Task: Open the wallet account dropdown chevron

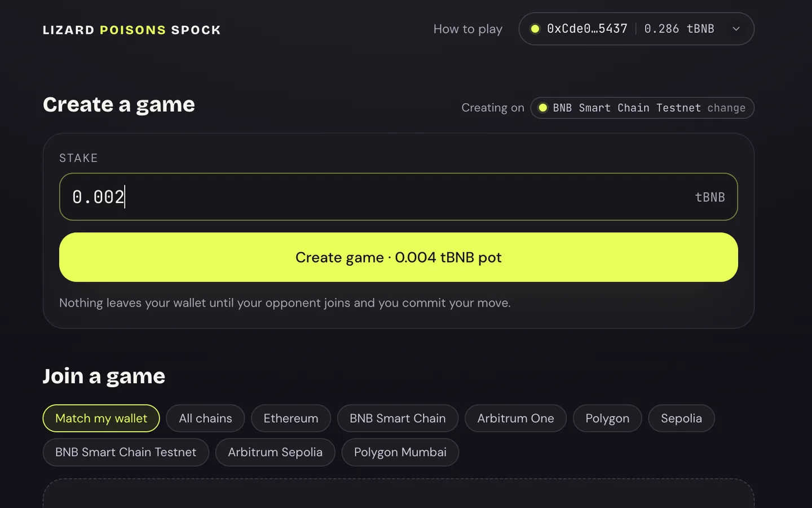Action: coord(736,29)
